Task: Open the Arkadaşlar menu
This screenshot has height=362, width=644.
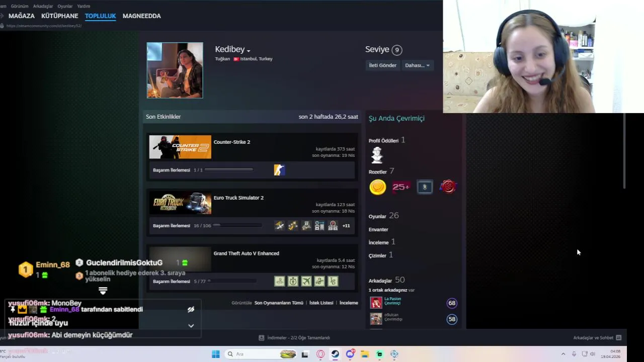Action: (43, 6)
